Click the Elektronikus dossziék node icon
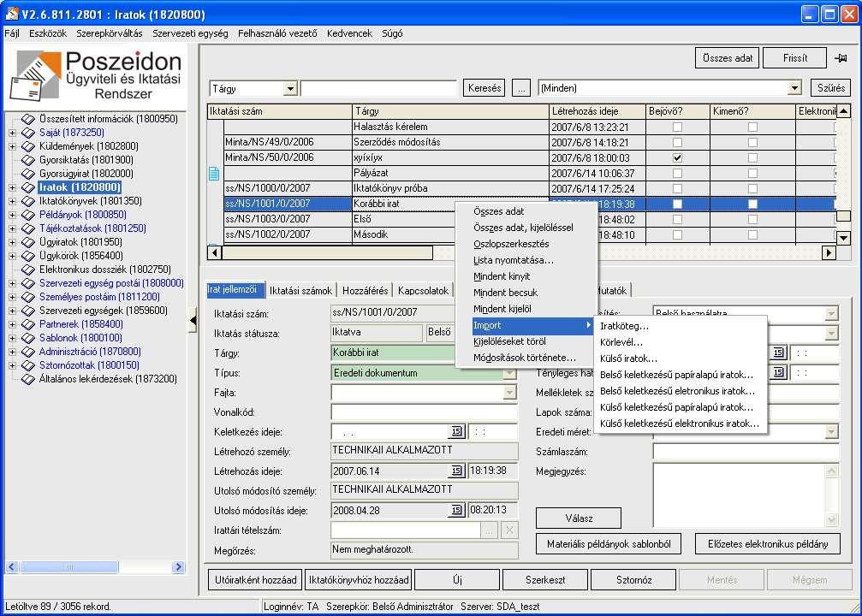Image resolution: width=862 pixels, height=616 pixels. (28, 269)
